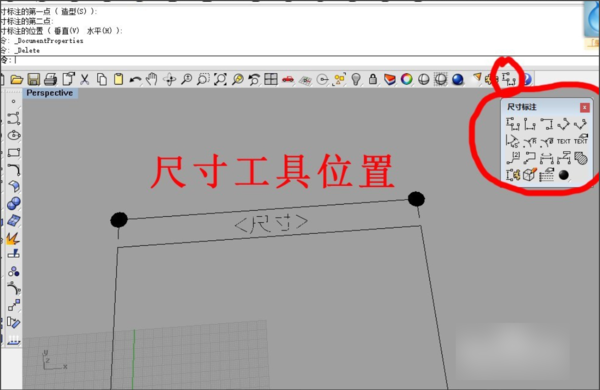Select Aligned Dimension icon in panel

pyautogui.click(x=563, y=124)
